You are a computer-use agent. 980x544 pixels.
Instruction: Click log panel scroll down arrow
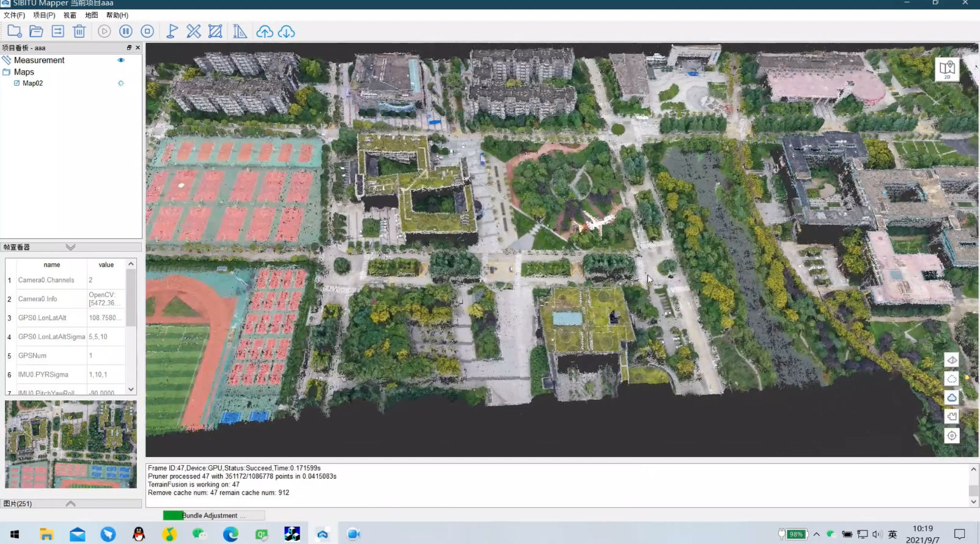(974, 502)
